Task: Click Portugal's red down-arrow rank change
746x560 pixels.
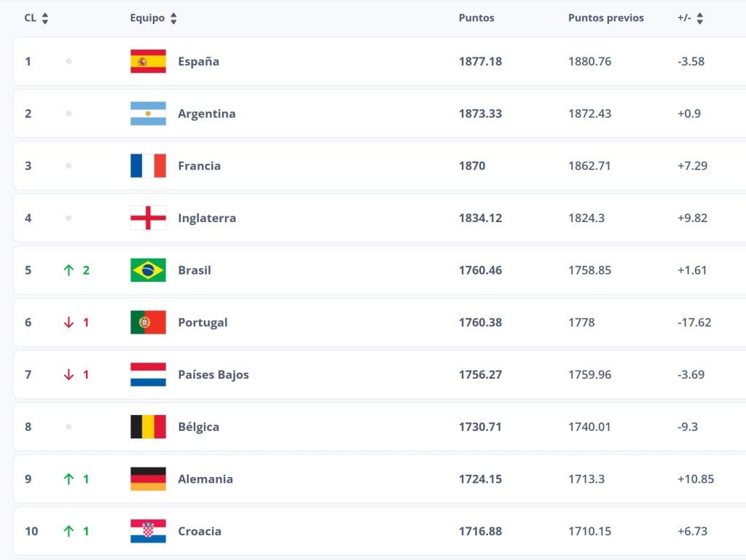Action: (x=69, y=323)
